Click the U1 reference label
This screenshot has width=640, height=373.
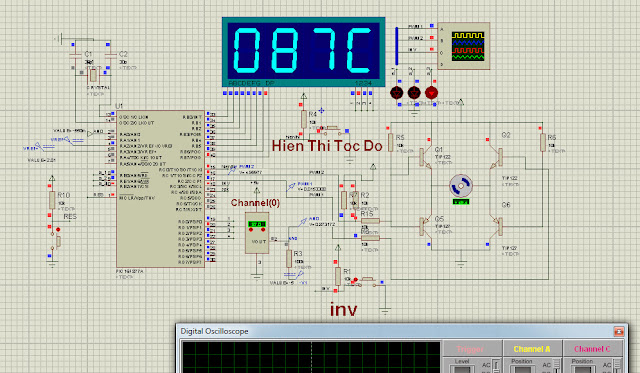[x=119, y=106]
